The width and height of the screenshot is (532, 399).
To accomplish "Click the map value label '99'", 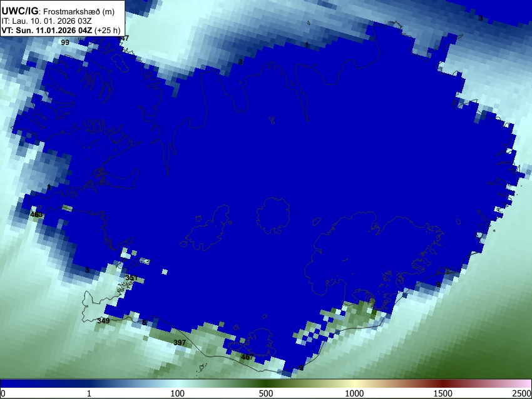I will tap(65, 43).
